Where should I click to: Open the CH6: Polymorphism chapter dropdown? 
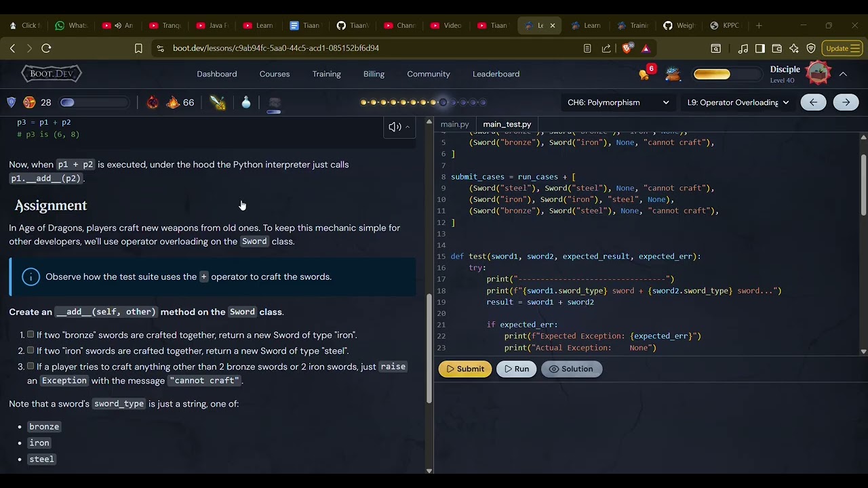[618, 102]
